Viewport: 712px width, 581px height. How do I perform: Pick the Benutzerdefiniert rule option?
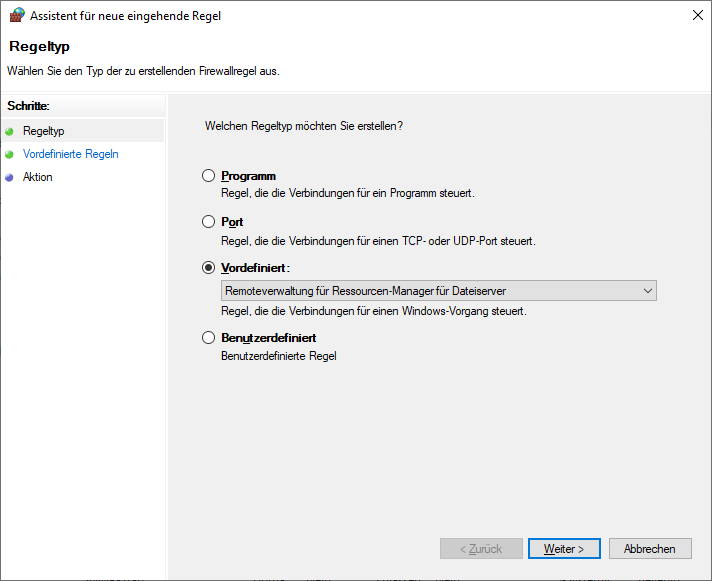[208, 338]
